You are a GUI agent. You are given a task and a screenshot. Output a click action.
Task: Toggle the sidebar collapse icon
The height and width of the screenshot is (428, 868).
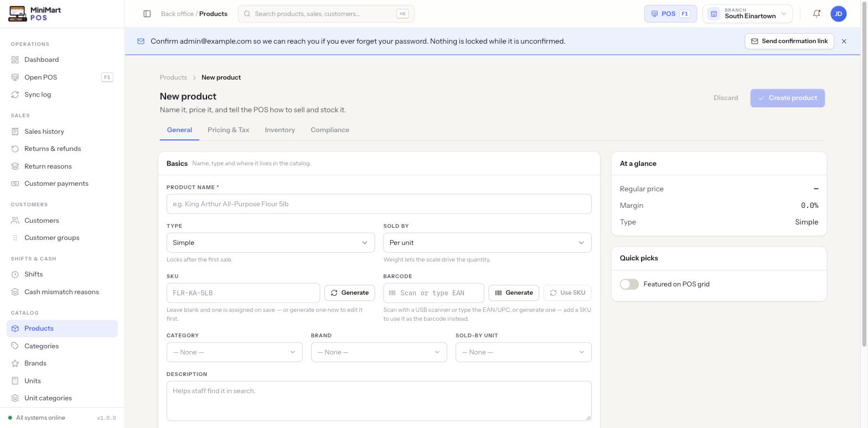point(147,14)
